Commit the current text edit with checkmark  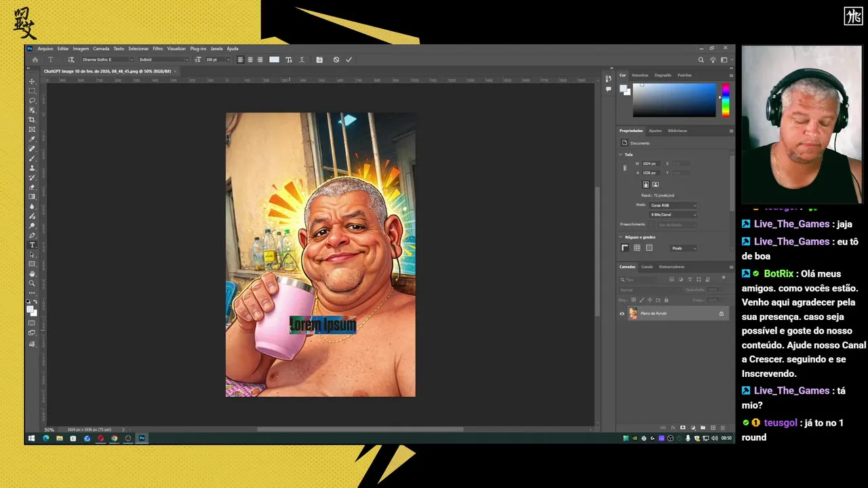(349, 60)
